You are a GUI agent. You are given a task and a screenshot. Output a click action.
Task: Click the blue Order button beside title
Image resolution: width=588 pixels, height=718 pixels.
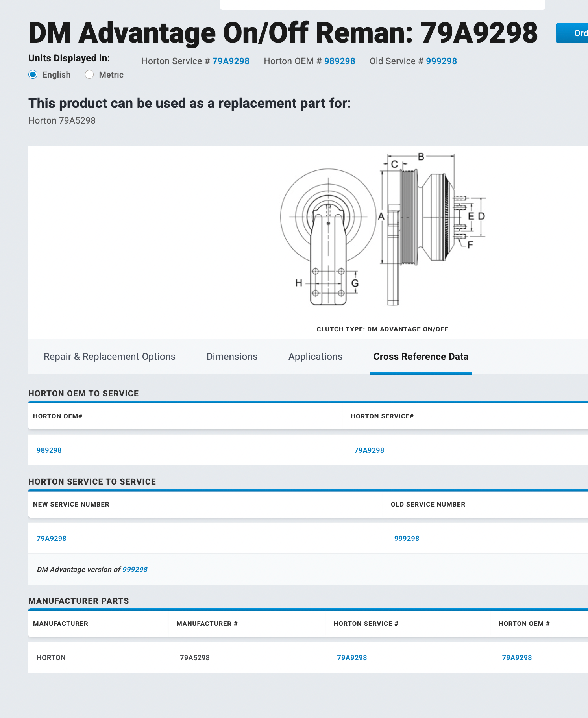(x=572, y=33)
